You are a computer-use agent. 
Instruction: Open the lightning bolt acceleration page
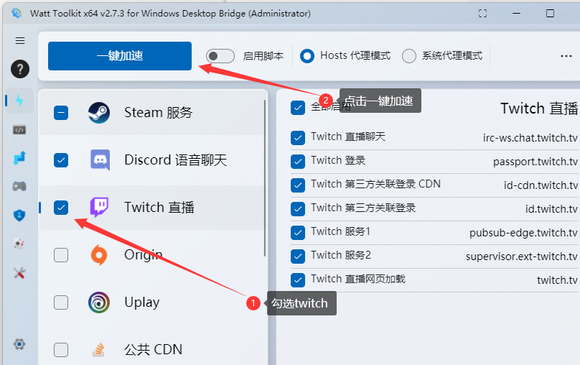point(19,101)
